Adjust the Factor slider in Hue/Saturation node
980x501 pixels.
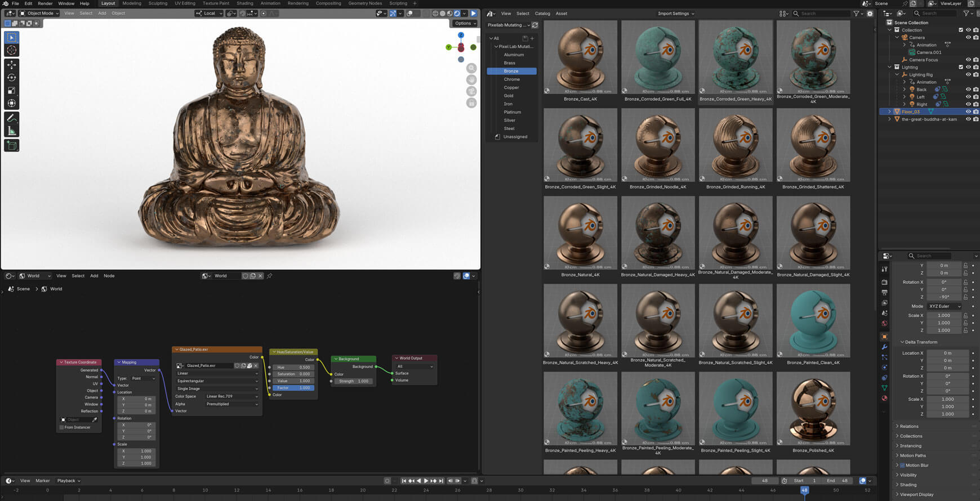293,388
